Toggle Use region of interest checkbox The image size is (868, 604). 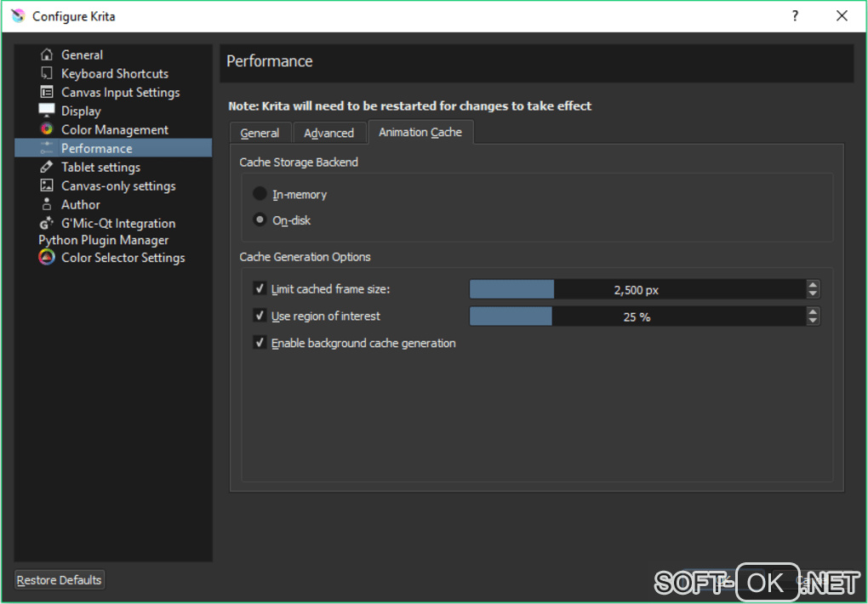point(260,316)
